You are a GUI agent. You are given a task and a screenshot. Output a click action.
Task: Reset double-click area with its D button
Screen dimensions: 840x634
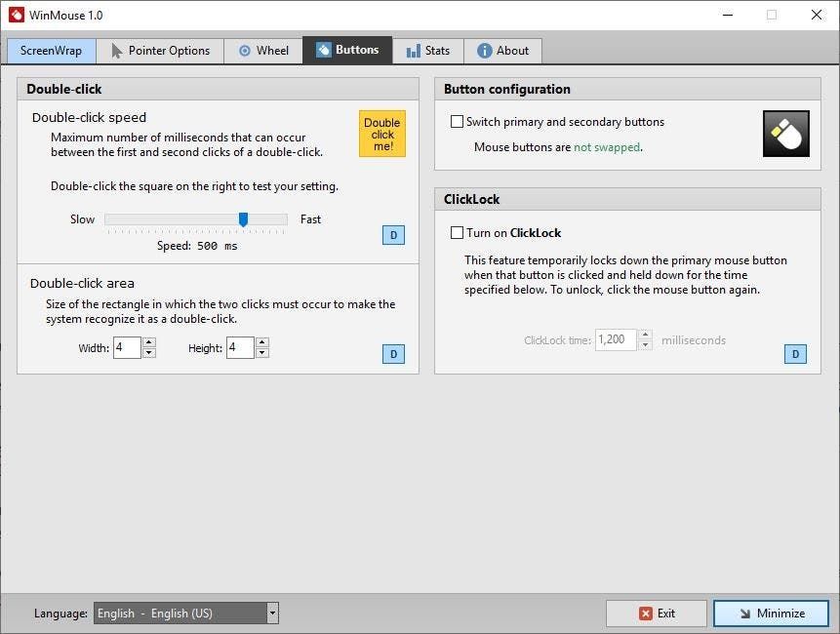point(393,354)
